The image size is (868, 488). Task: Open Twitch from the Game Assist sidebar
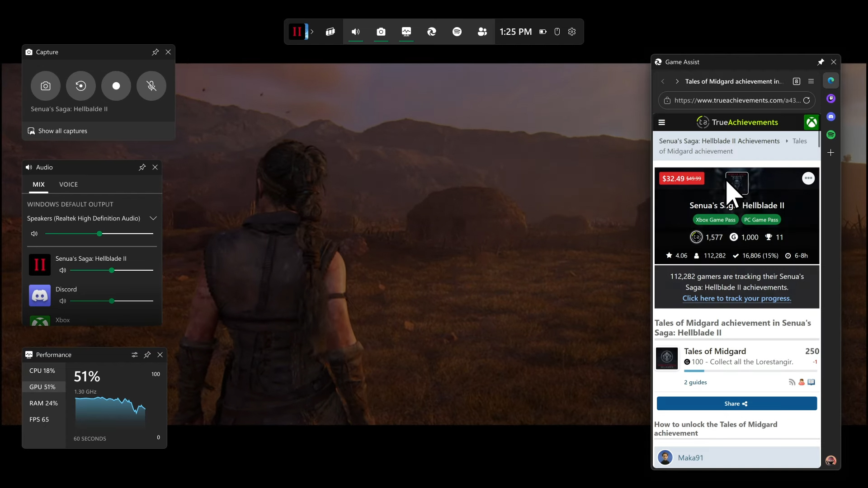coord(831,99)
